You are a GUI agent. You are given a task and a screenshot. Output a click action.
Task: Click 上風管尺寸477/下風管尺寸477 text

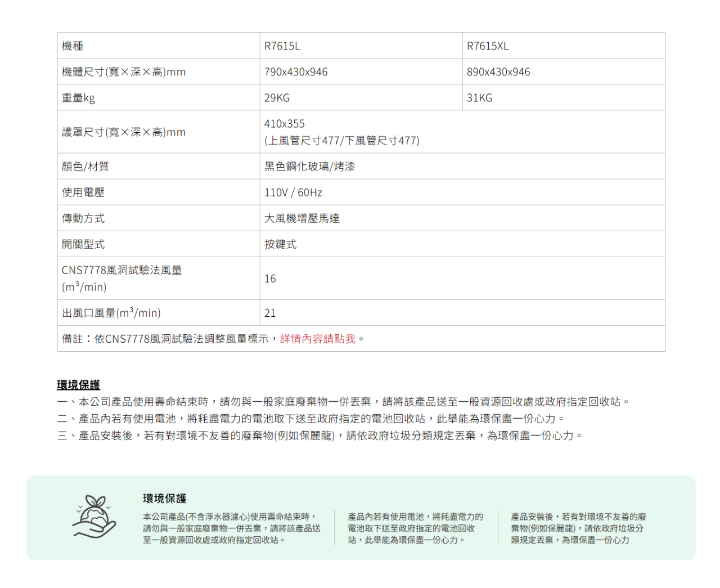coord(342,141)
